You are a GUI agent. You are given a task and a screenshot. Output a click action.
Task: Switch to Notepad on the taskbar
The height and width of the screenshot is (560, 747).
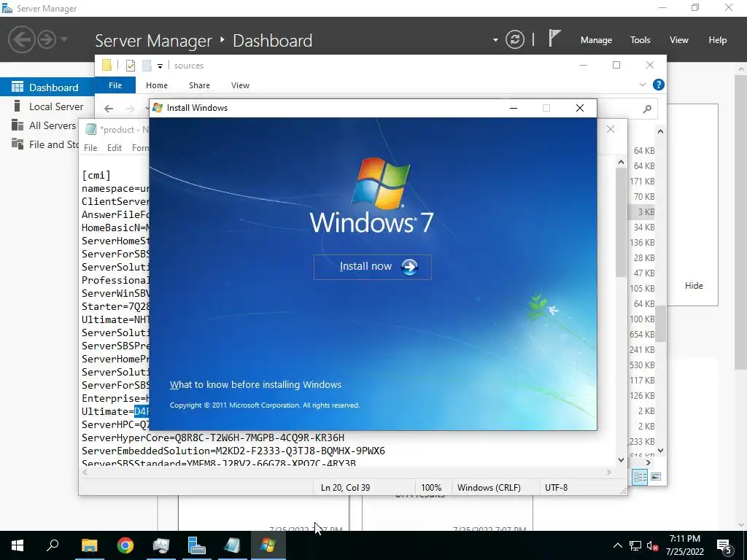click(x=232, y=545)
